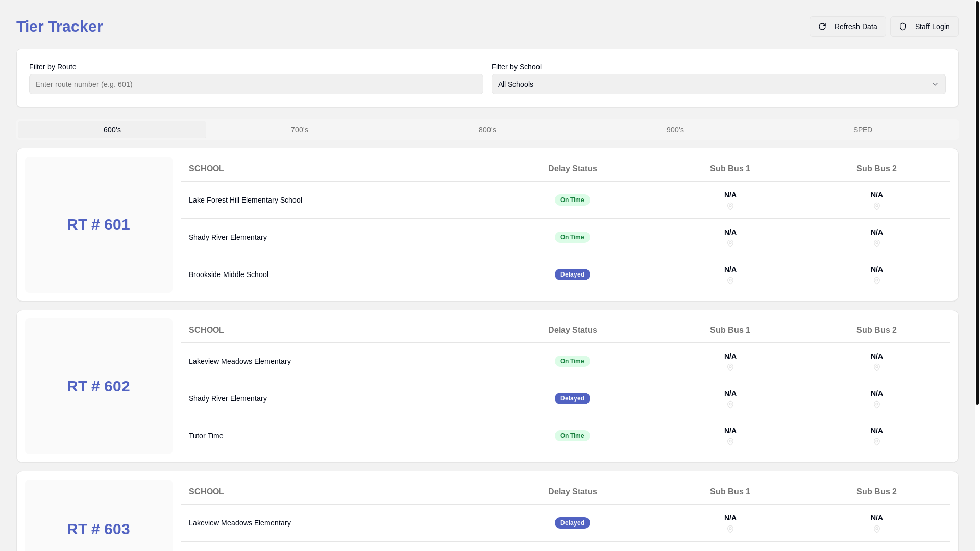Click Shady River Elementary under RT 601
The image size is (980, 551).
click(228, 237)
